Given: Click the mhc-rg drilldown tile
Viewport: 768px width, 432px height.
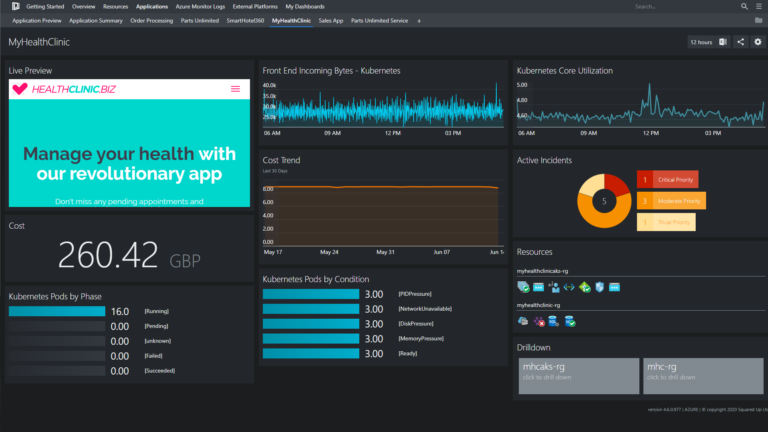Looking at the screenshot, I should (x=703, y=376).
